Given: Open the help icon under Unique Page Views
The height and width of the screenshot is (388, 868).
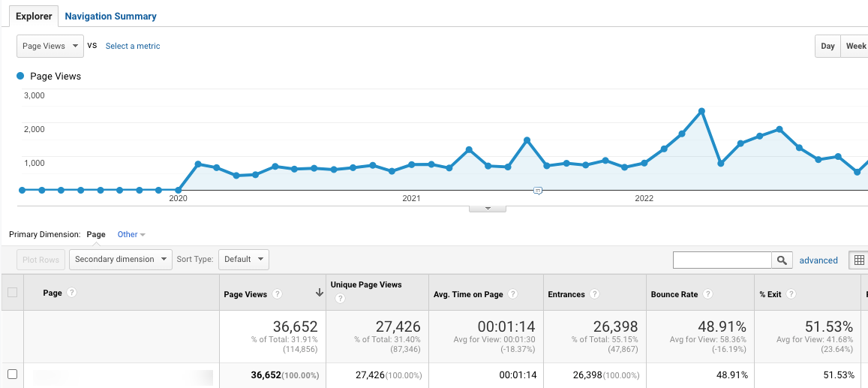Looking at the screenshot, I should [x=340, y=299].
